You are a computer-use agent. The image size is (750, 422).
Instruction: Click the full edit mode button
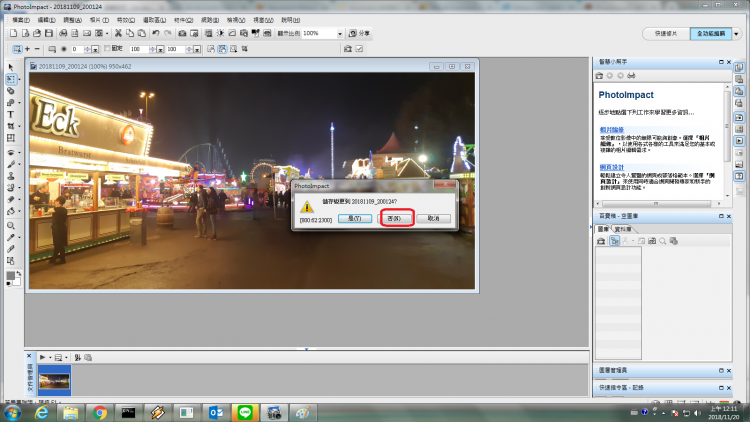point(711,33)
